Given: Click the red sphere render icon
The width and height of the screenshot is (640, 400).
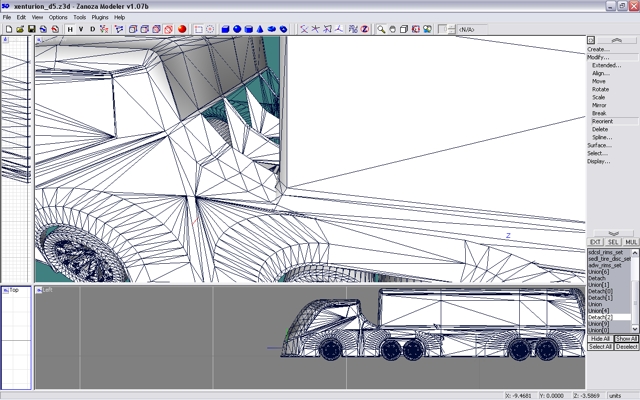Looking at the screenshot, I should pos(183,29).
